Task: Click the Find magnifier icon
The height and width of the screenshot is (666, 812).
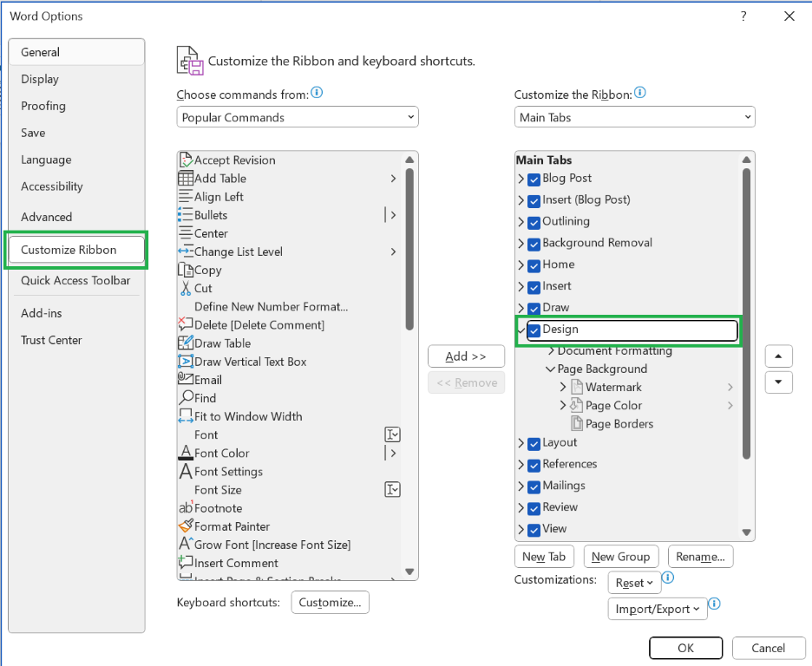Action: tap(186, 398)
